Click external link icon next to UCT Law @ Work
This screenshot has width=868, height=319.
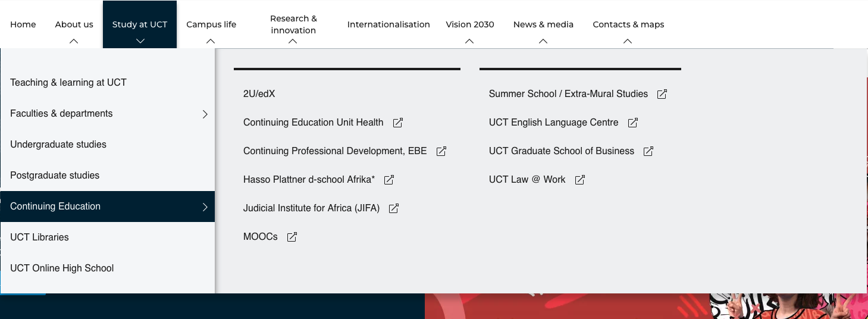tap(580, 180)
